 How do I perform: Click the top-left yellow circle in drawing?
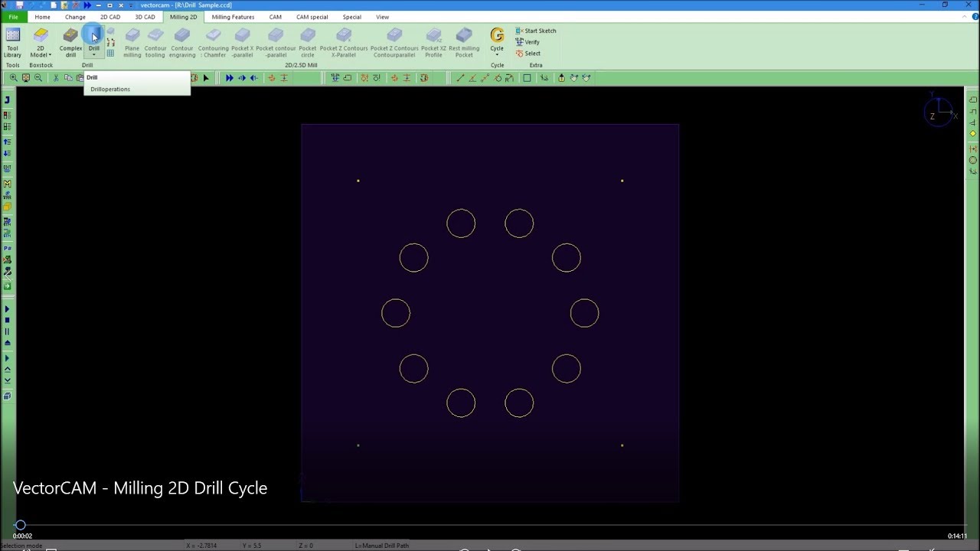tap(461, 223)
